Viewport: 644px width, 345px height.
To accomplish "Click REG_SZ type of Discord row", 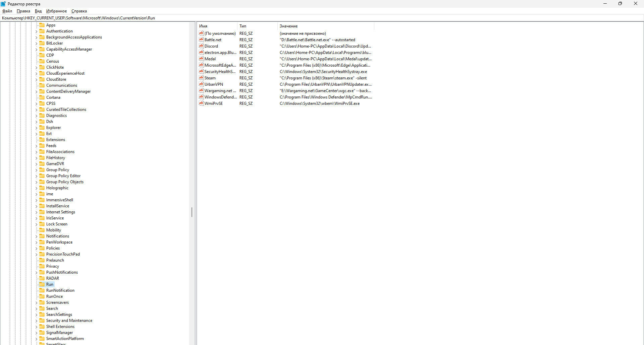I will click(246, 46).
